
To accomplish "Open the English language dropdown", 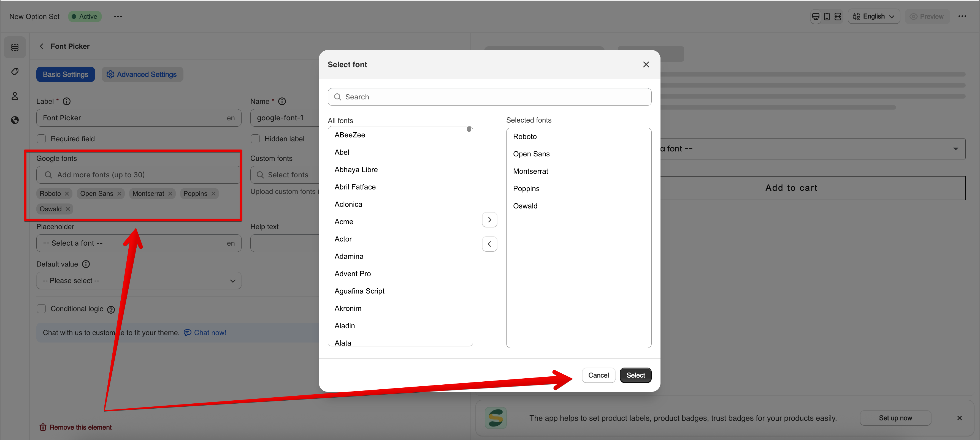I will [x=873, y=16].
